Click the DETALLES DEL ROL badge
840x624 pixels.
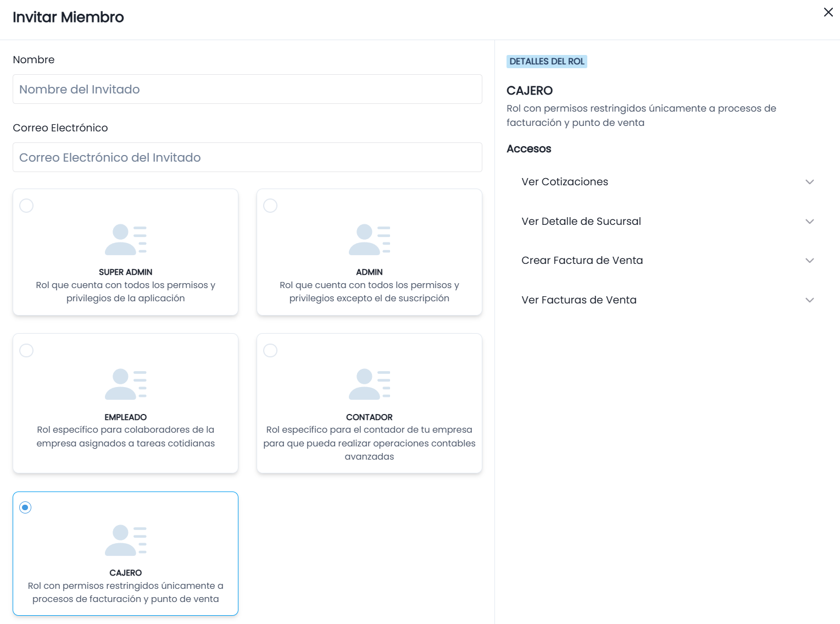click(x=547, y=62)
